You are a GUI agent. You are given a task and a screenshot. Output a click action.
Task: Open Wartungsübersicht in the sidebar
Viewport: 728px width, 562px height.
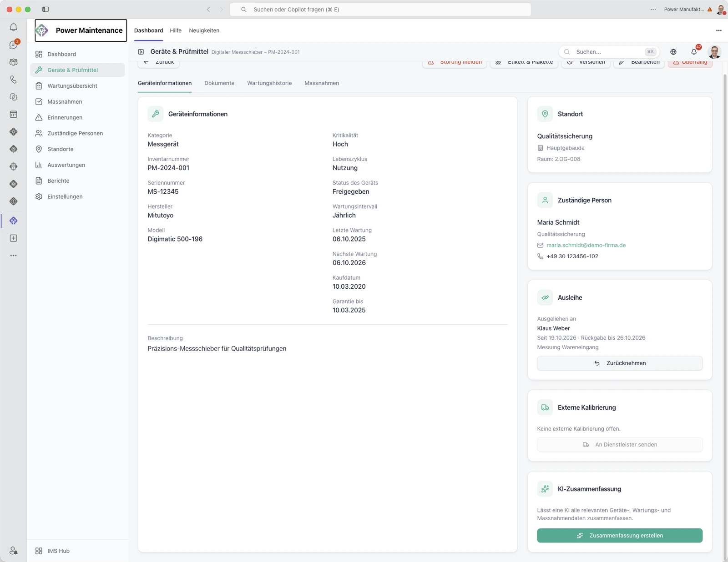[x=77, y=86]
